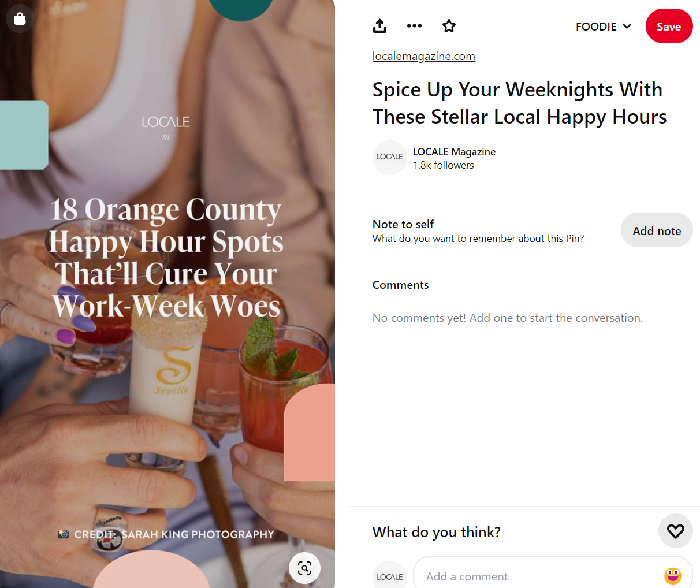The width and height of the screenshot is (700, 588).
Task: Click the 1.8k followers text
Action: point(443,165)
